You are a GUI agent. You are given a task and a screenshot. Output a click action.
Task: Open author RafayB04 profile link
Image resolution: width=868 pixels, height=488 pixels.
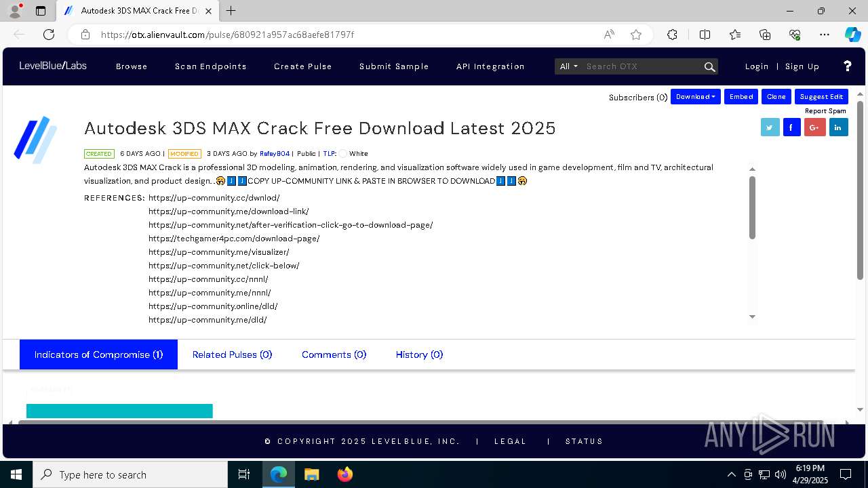(275, 154)
